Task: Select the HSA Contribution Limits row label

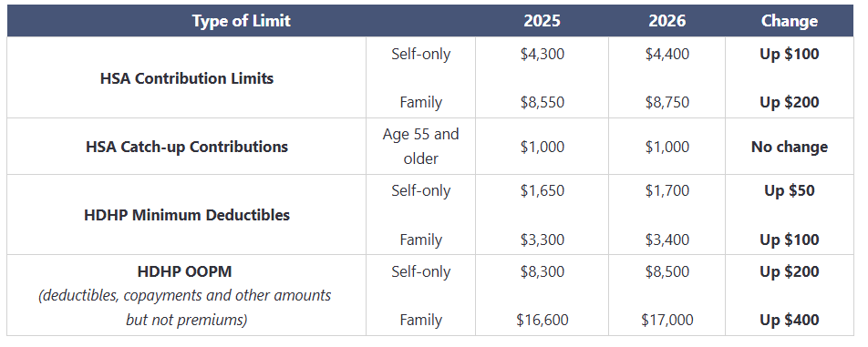Action: pyautogui.click(x=187, y=78)
